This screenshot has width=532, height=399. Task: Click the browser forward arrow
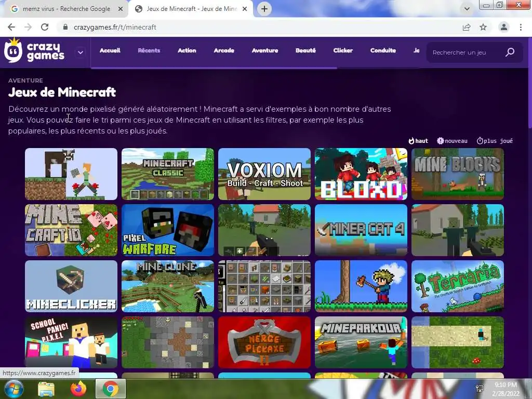[28, 27]
